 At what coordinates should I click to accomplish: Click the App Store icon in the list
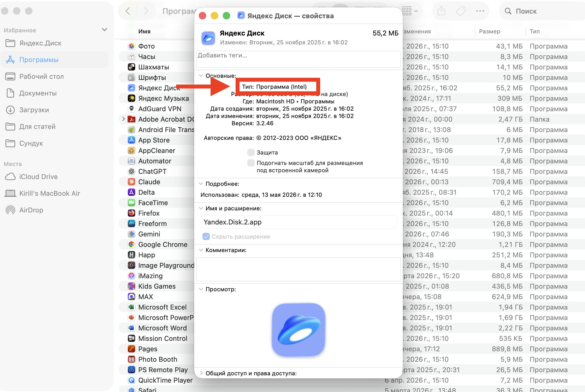tap(132, 140)
